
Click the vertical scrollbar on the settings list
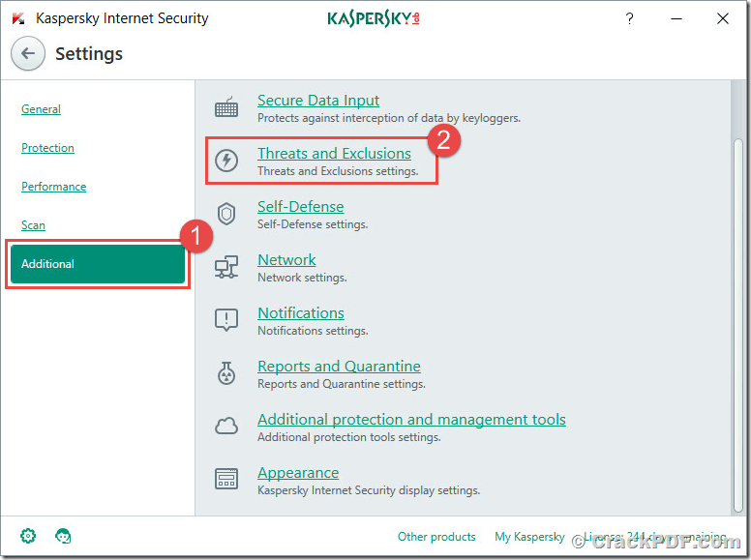[738, 326]
